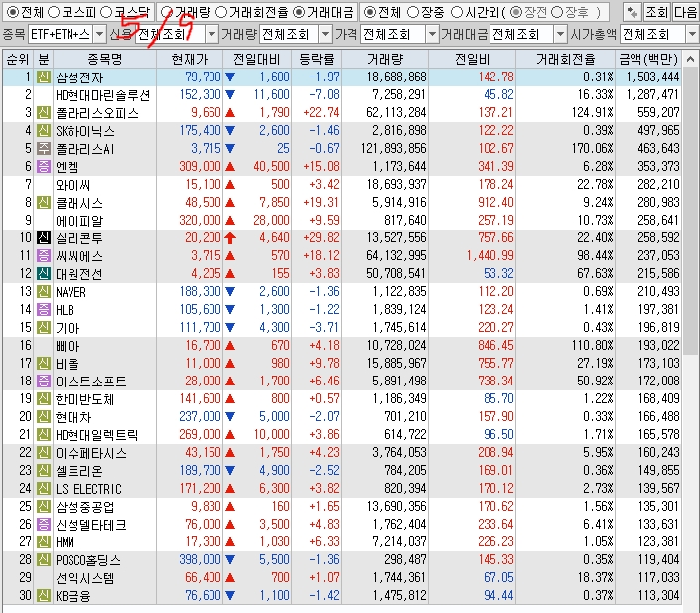The width and height of the screenshot is (700, 613).
Task: Click the 증 badge next to HLB
Action: (x=44, y=309)
